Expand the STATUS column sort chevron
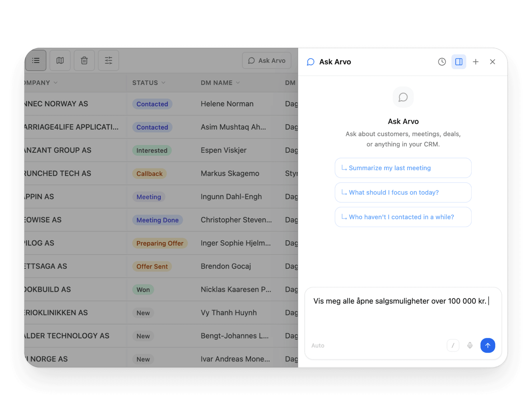Viewport: 532px width, 415px height. pos(163,83)
